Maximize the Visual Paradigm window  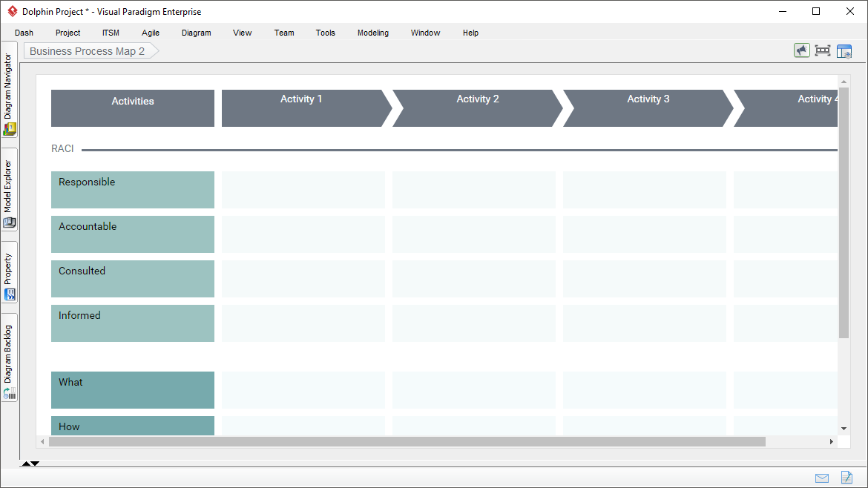pos(816,12)
